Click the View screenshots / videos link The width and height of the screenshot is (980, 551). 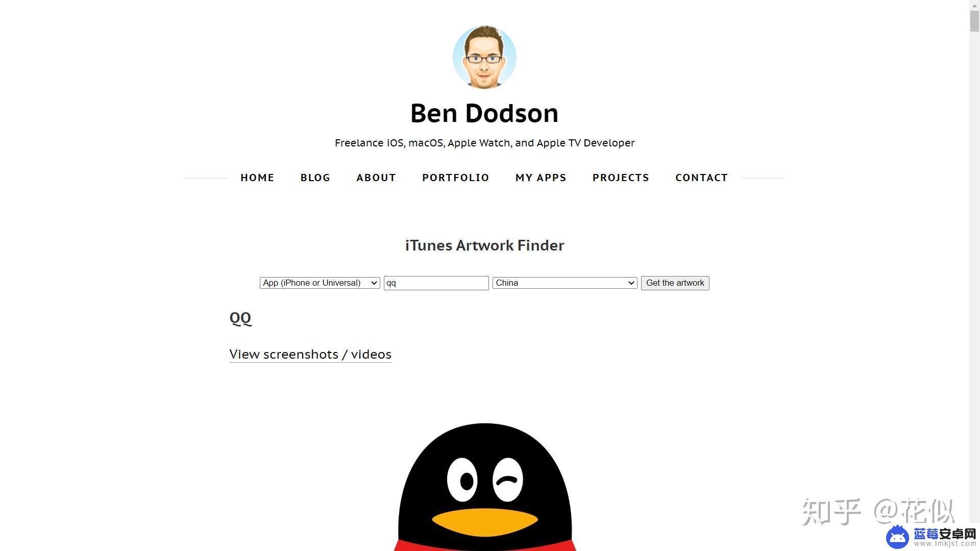(310, 354)
